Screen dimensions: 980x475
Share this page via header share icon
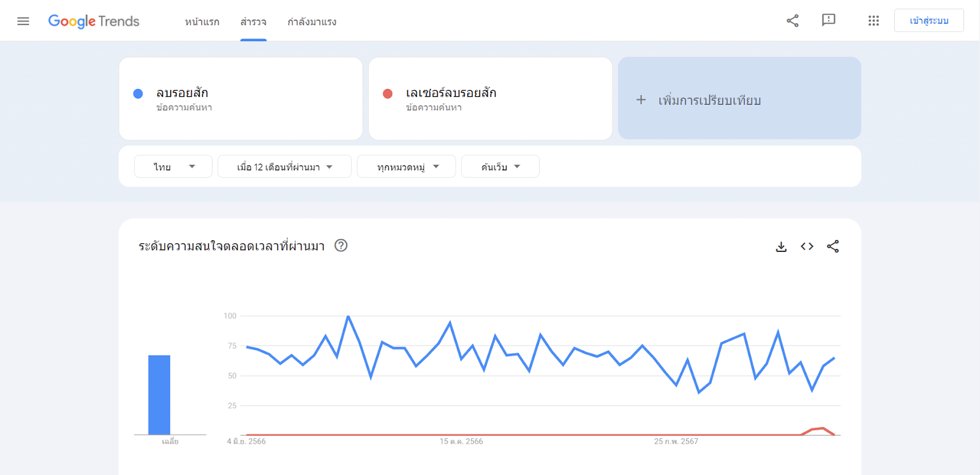[793, 21]
